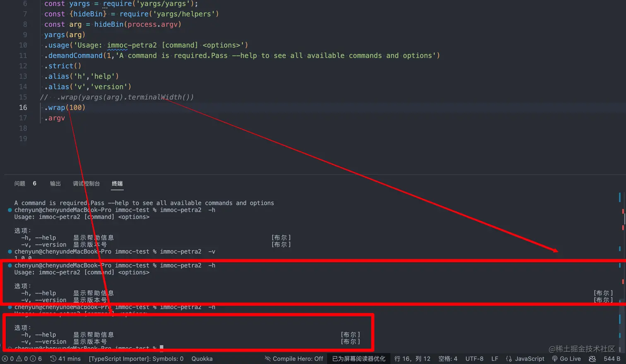Click the .alias('v','version') line
The height and width of the screenshot is (364, 626).
88,87
